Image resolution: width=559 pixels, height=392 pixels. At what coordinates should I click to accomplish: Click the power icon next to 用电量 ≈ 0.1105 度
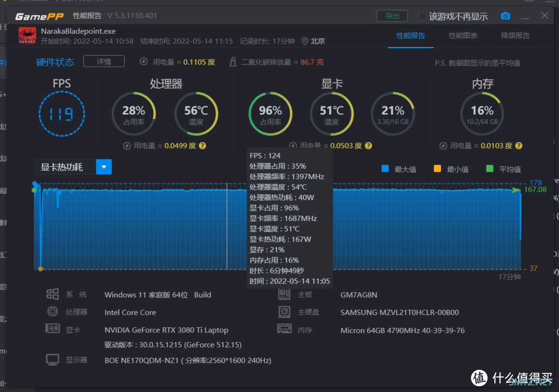143,62
